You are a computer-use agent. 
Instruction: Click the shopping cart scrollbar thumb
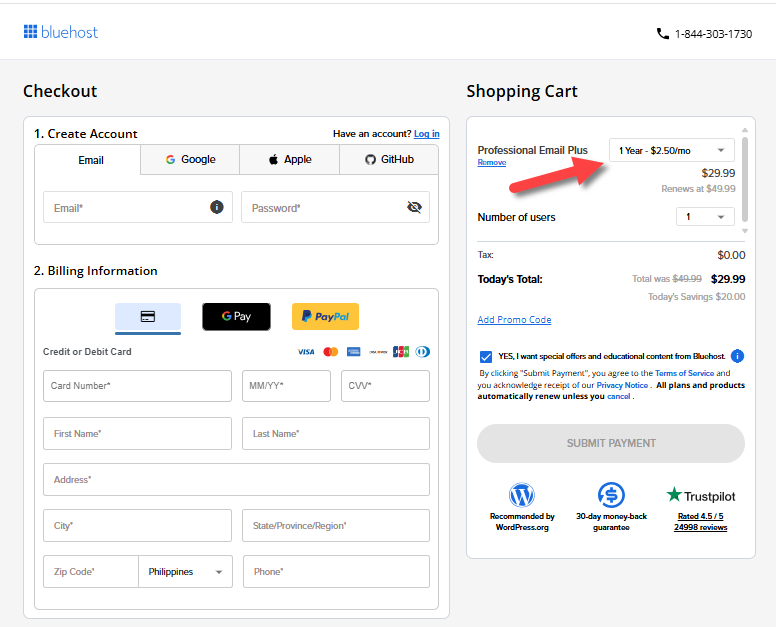(745, 179)
